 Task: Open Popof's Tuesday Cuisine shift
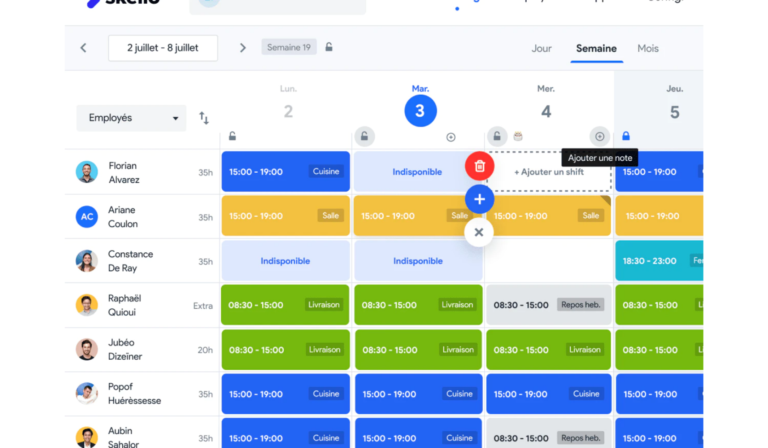419,394
